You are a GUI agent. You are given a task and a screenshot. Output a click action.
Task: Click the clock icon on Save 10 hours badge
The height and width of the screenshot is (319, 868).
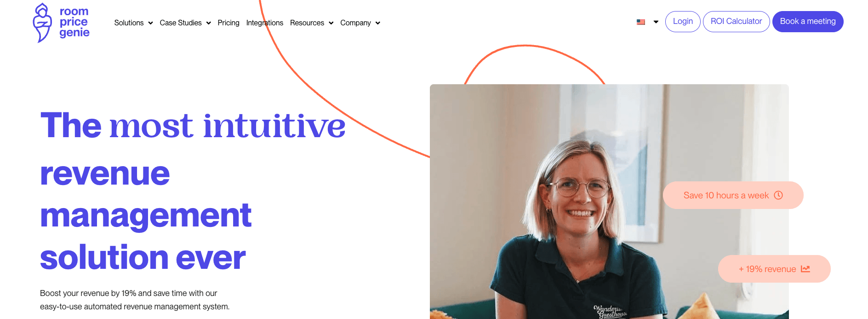[x=778, y=195]
